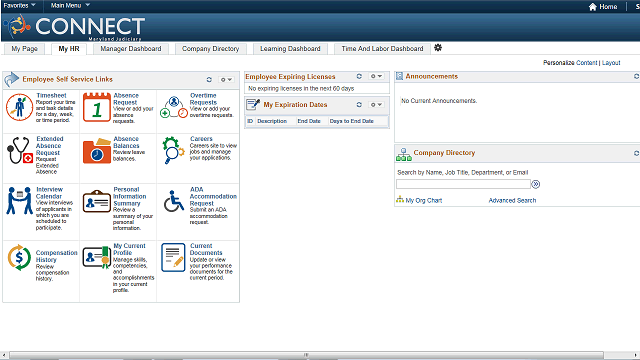Open the Overtime Requests icon
This screenshot has height=360, width=640.
[174, 107]
